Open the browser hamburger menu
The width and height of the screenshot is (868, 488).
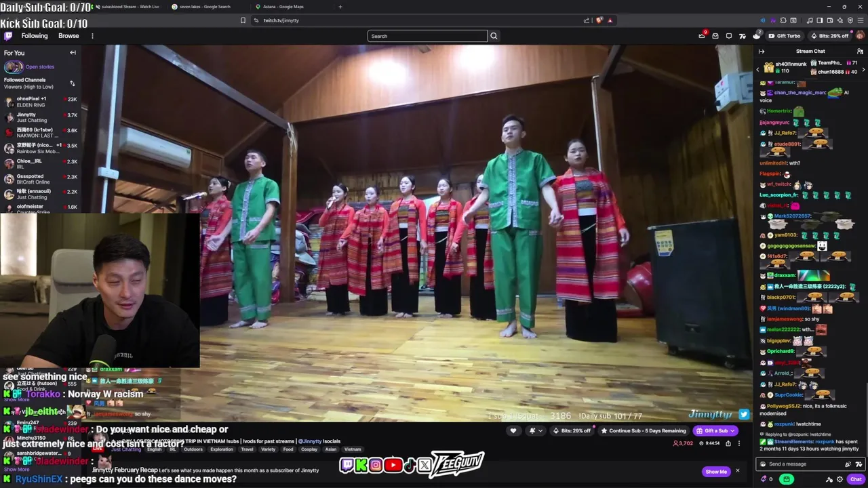(x=860, y=20)
